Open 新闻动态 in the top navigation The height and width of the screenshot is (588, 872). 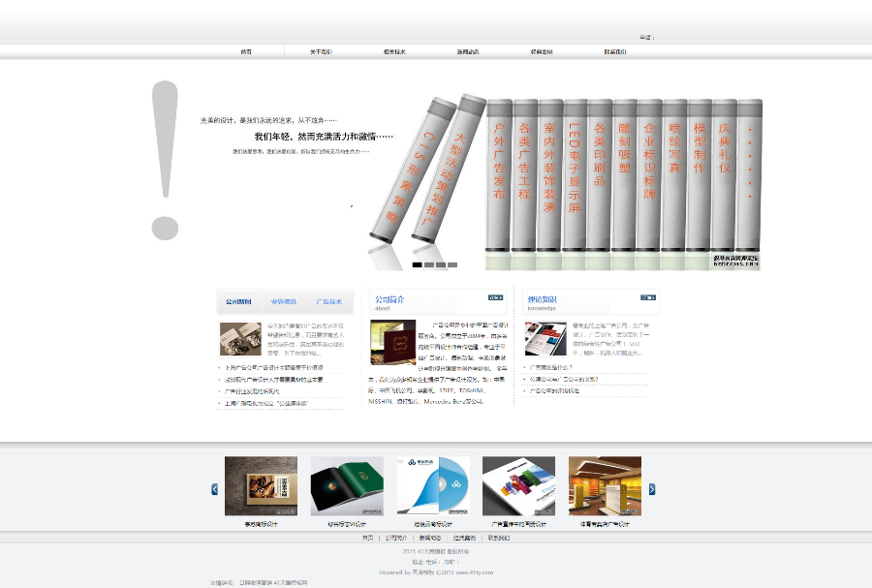tap(468, 51)
